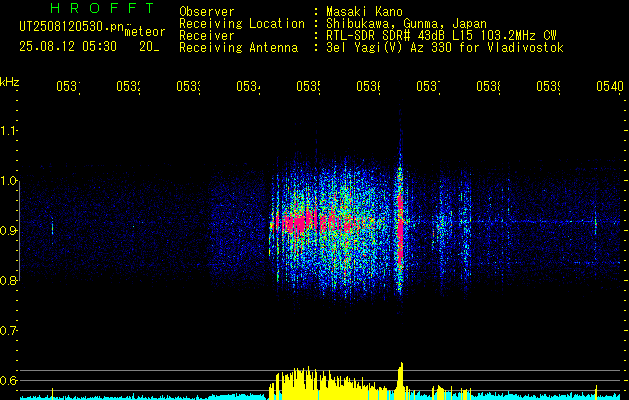Click the "Receiver" label
Image resolution: width=629 pixels, height=400 pixels.
point(207,36)
